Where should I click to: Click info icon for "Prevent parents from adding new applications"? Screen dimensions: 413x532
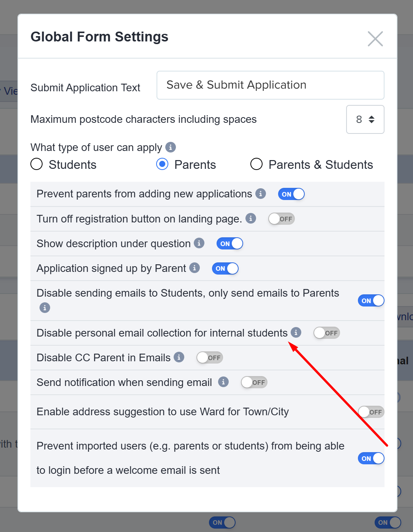coord(261,194)
